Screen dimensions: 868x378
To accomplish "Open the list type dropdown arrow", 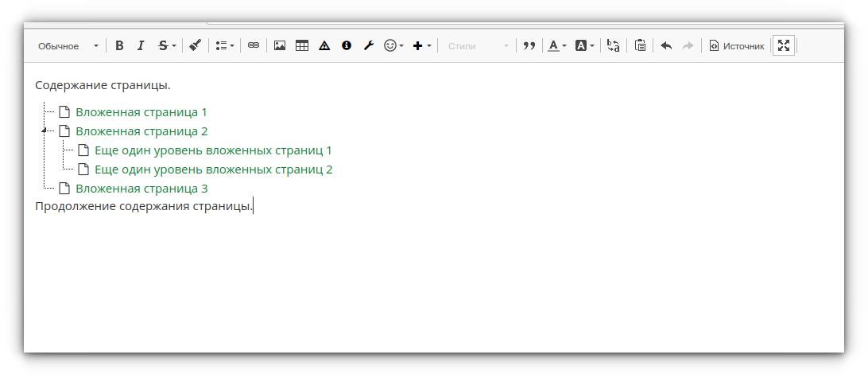I will 232,46.
